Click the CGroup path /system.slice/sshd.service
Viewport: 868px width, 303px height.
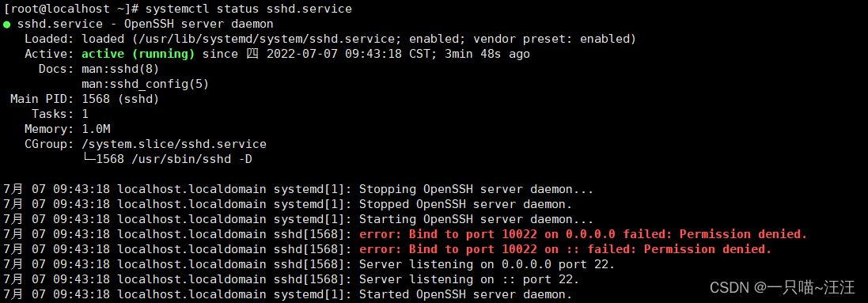tap(174, 144)
